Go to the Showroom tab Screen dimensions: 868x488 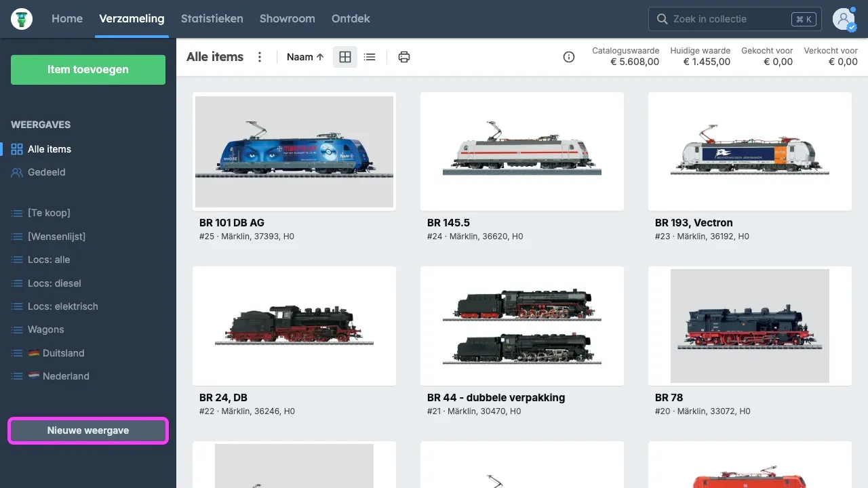[x=287, y=19]
